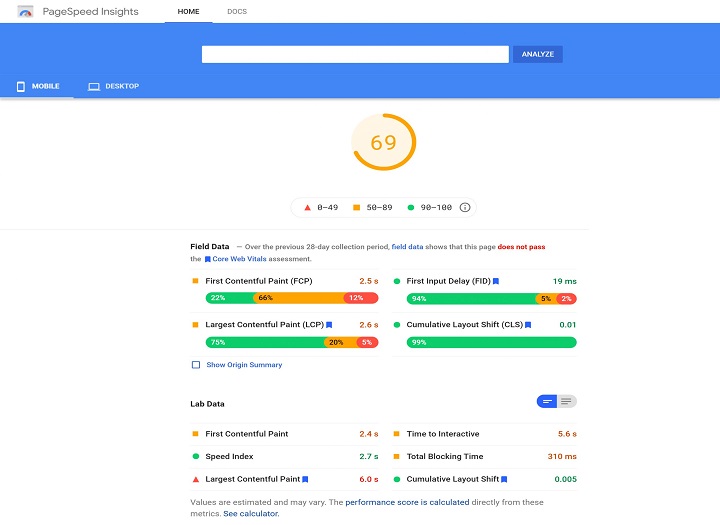This screenshot has width=720, height=525.
Task: Click the lab Largest Contentful Paint bookmark icon
Action: (305, 480)
